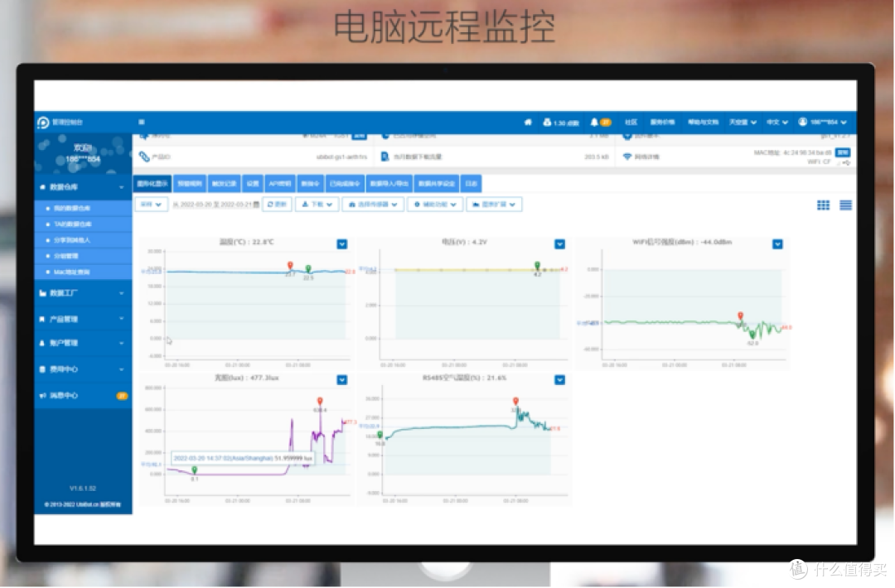Click the UbiBot logo in the header
The width and height of the screenshot is (895, 588).
pyautogui.click(x=43, y=123)
